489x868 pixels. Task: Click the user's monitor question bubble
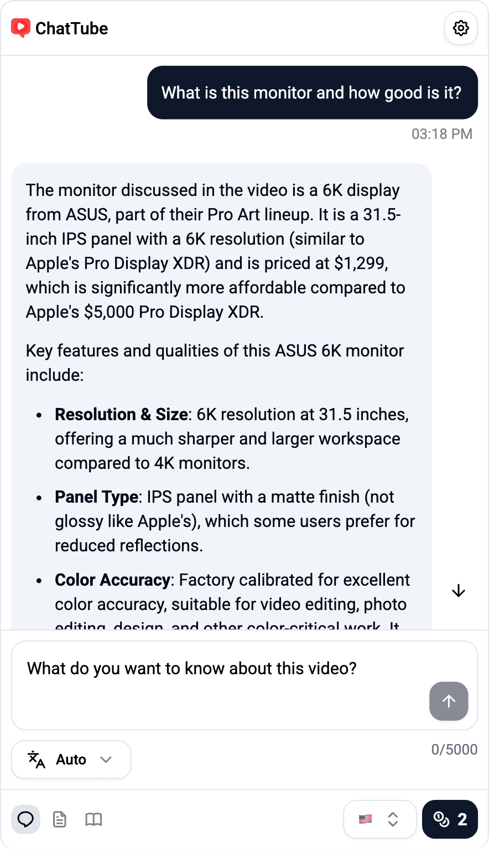coord(312,92)
